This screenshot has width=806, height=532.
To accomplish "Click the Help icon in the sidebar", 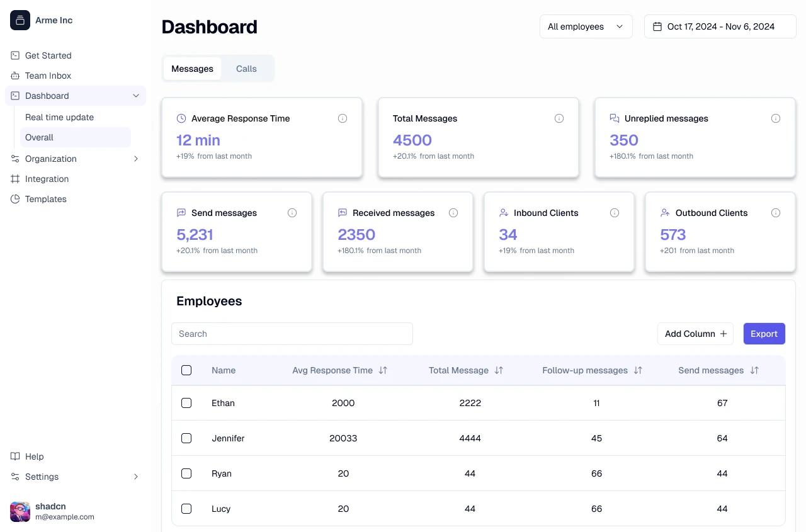I will coord(14,456).
